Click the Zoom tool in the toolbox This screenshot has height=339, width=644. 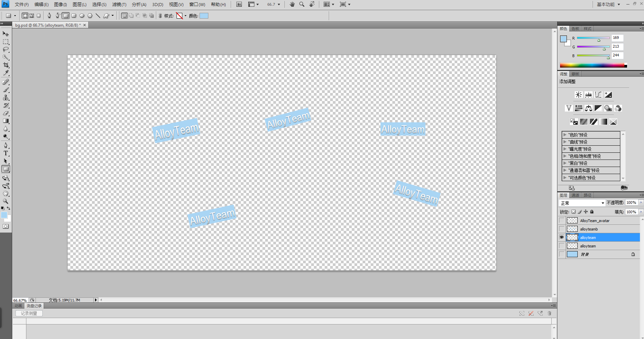(x=6, y=201)
